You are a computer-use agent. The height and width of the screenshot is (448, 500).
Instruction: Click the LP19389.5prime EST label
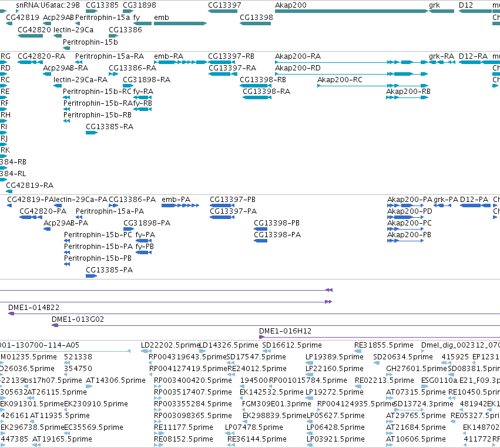334,357
